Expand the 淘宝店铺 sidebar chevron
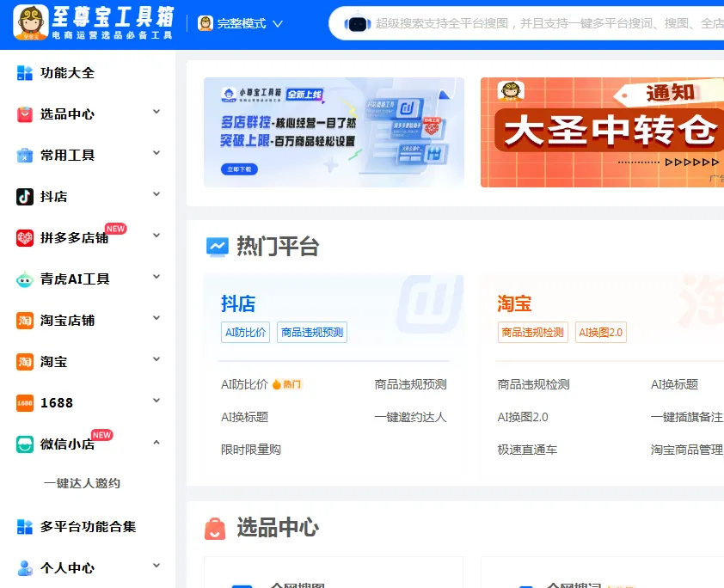This screenshot has width=724, height=588. 156,318
